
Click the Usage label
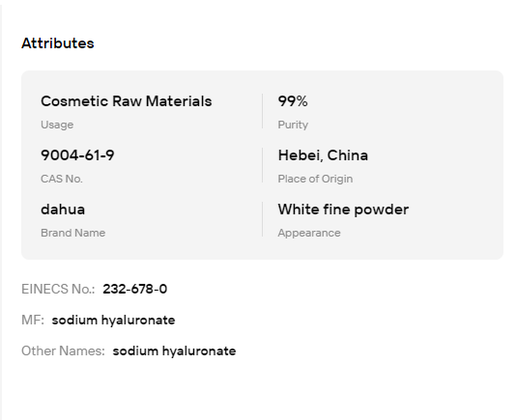pyautogui.click(x=57, y=125)
